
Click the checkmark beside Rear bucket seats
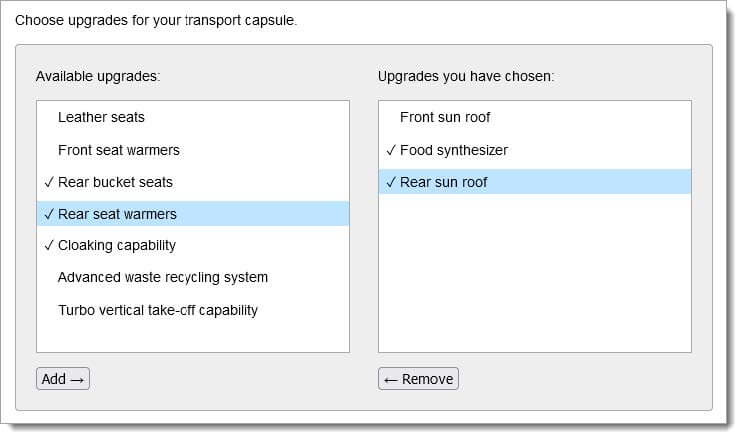[49, 182]
